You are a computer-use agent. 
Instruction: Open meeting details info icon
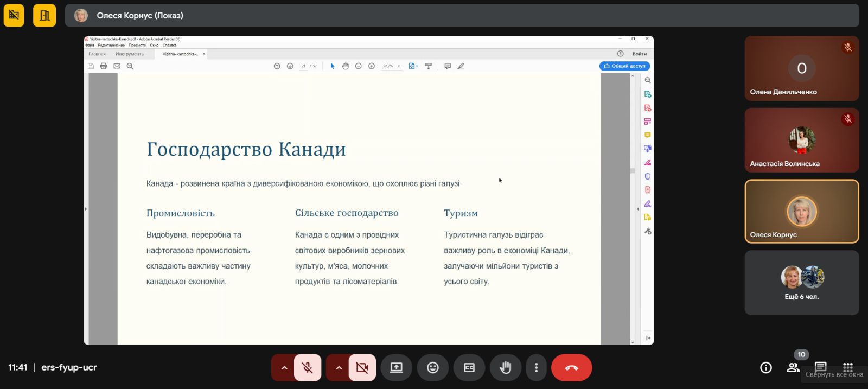click(765, 368)
